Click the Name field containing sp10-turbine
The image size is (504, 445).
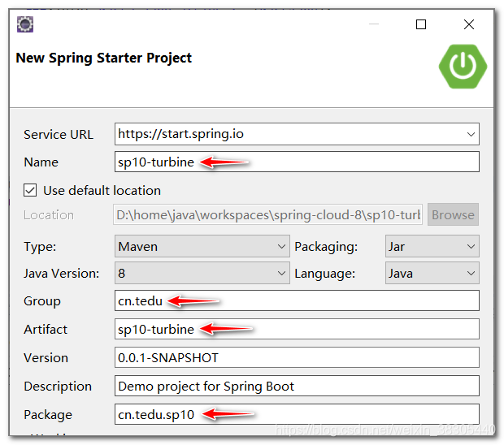click(297, 162)
